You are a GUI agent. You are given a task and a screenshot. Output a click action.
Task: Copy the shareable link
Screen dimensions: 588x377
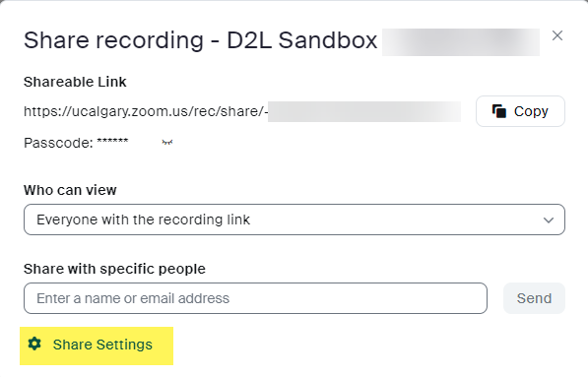pyautogui.click(x=520, y=111)
